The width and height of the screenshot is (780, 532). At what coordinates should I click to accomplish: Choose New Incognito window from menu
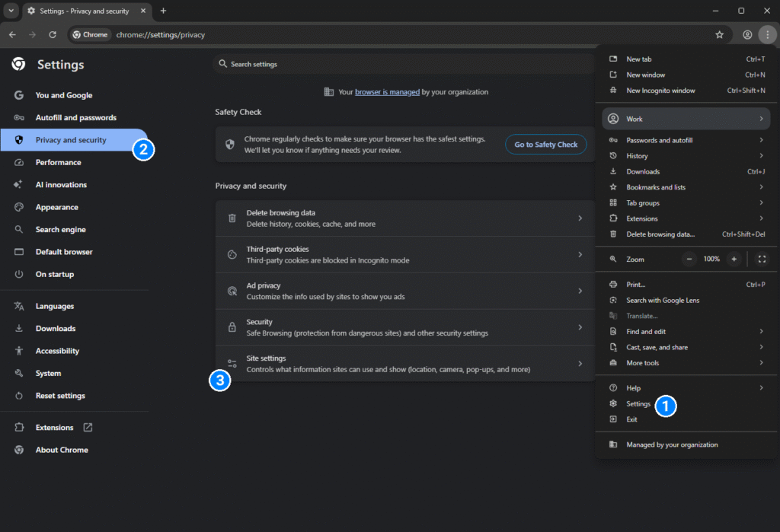click(x=660, y=91)
